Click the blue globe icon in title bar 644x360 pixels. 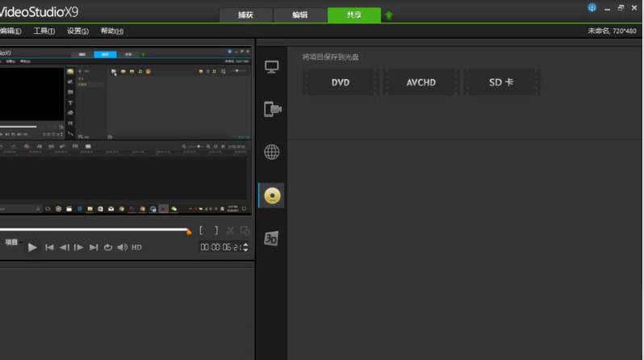click(592, 7)
